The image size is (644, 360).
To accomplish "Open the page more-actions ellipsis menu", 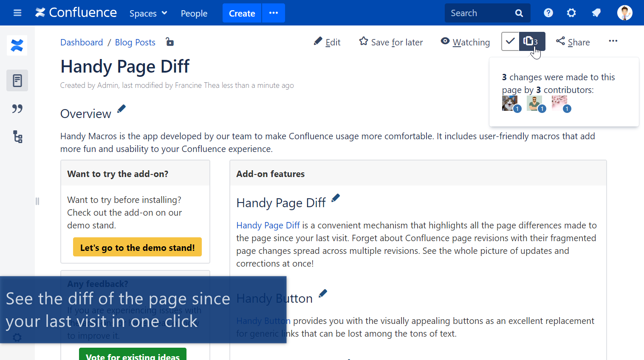I will 613,41.
